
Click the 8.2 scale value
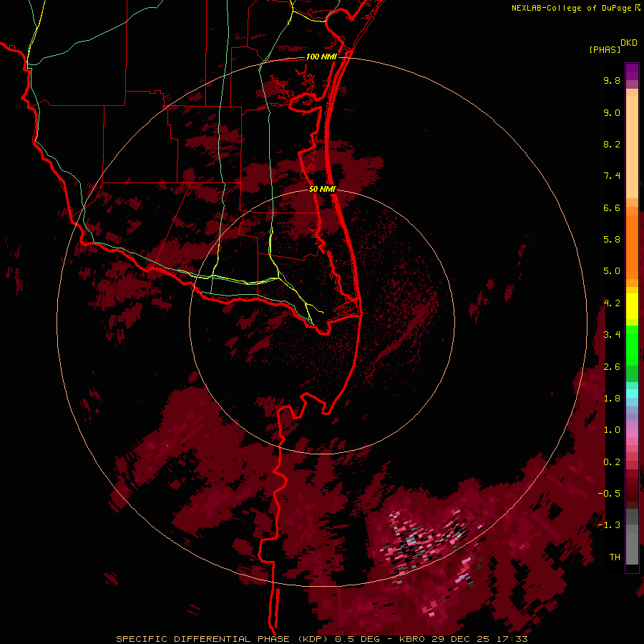point(612,144)
